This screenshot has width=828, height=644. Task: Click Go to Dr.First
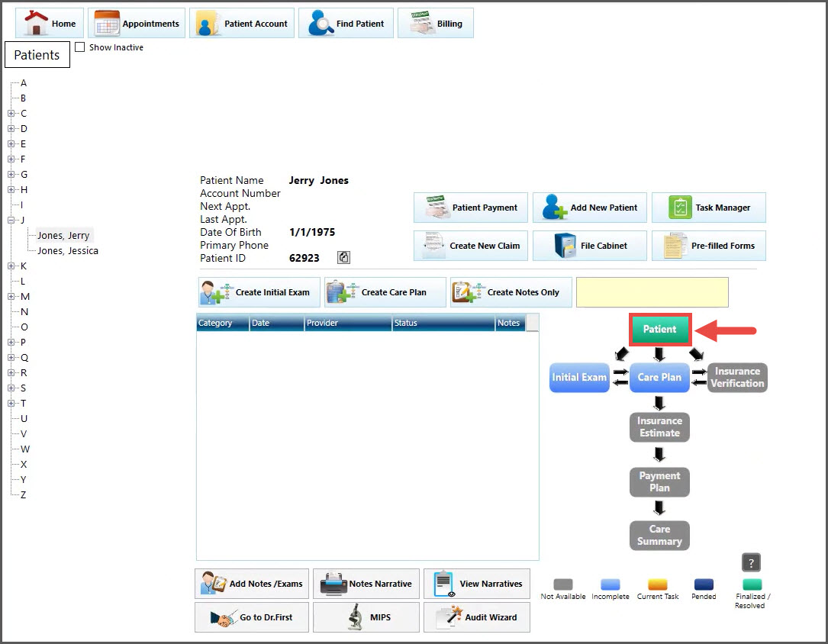[x=252, y=617]
